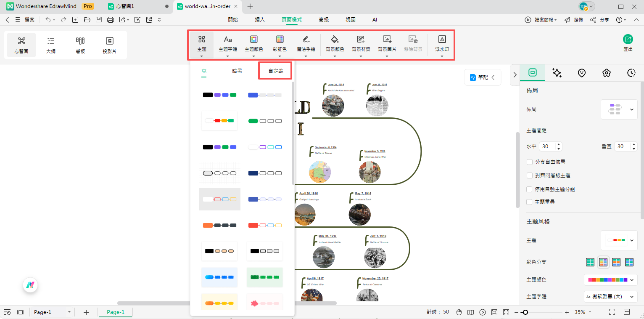Switch to the 自定義 custom themes tab
This screenshot has height=319, width=644.
click(275, 71)
